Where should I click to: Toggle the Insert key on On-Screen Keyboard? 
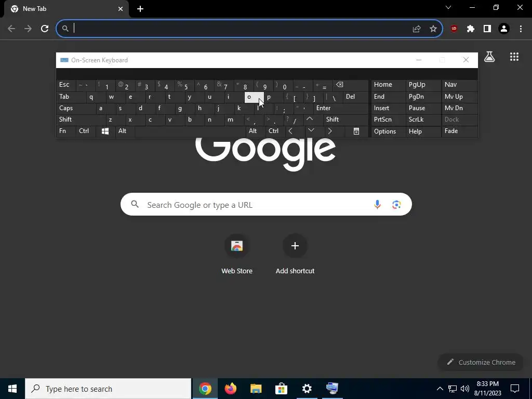[389, 108]
